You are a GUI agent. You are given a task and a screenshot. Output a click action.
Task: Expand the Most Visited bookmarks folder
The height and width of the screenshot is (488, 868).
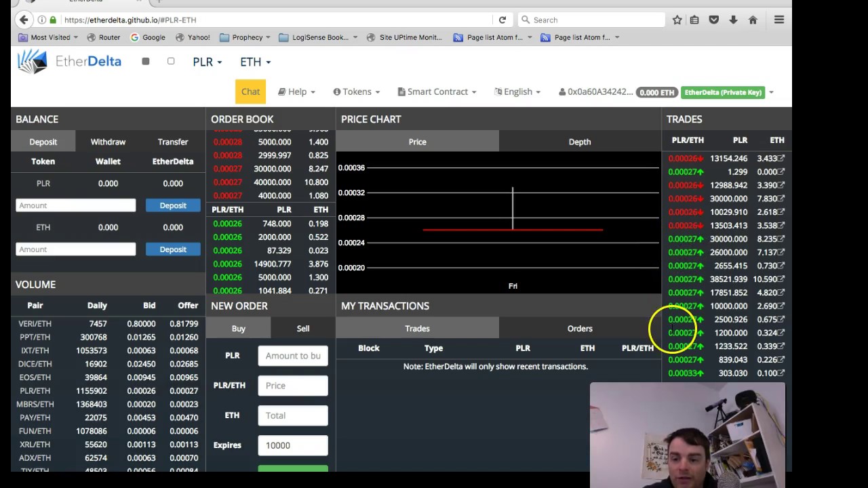coord(48,37)
